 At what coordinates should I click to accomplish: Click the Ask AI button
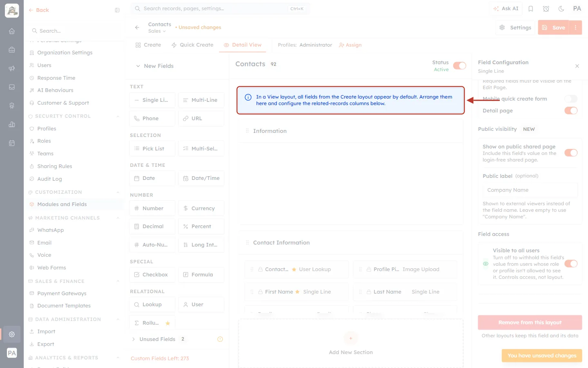(x=506, y=9)
